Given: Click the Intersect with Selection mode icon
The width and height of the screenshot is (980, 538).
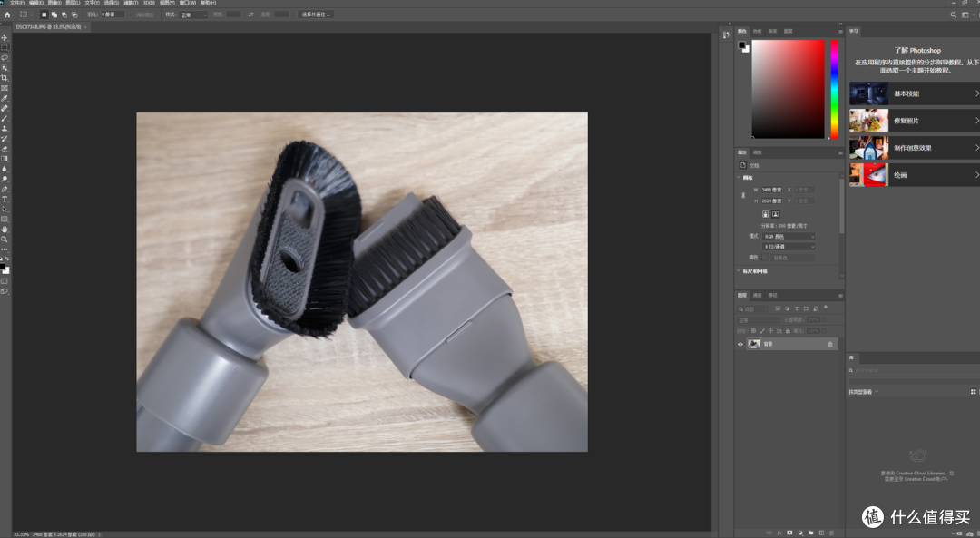Looking at the screenshot, I should coord(74,15).
